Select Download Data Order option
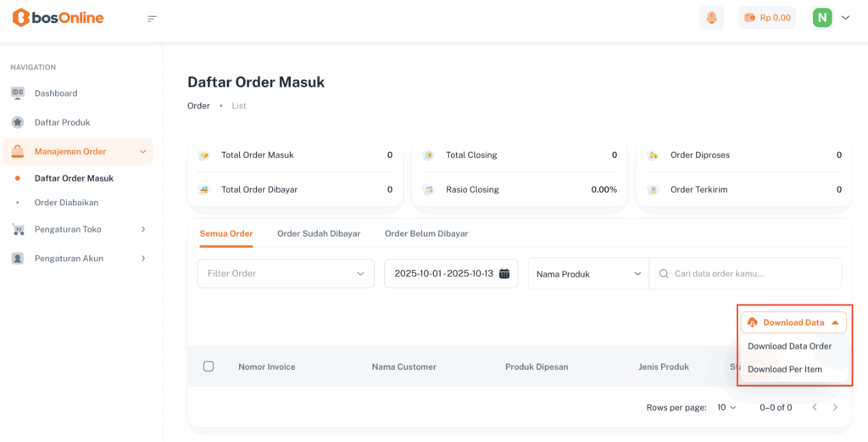 [789, 346]
